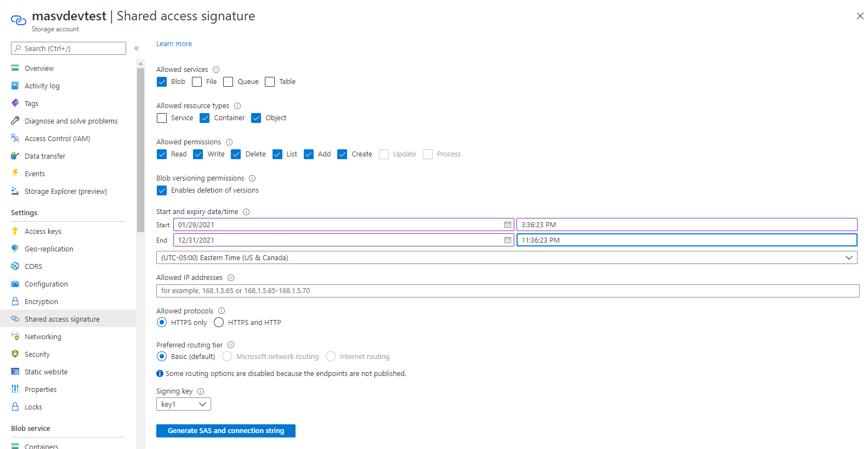868x449 pixels.
Task: Click the Access keys key icon
Action: click(15, 231)
